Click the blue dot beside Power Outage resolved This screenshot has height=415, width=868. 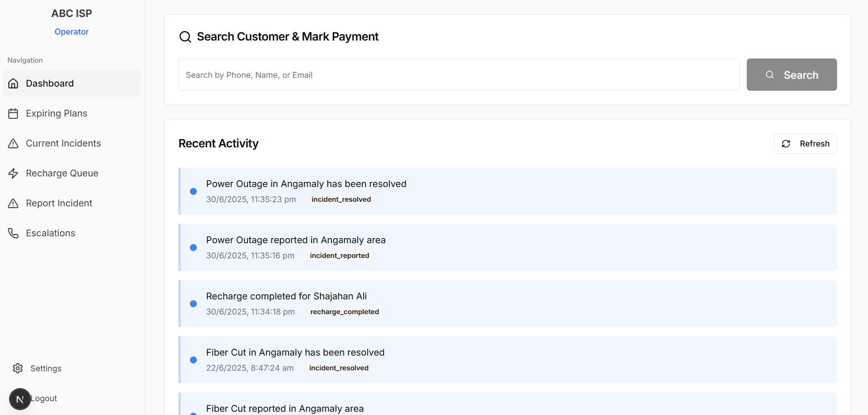tap(194, 191)
